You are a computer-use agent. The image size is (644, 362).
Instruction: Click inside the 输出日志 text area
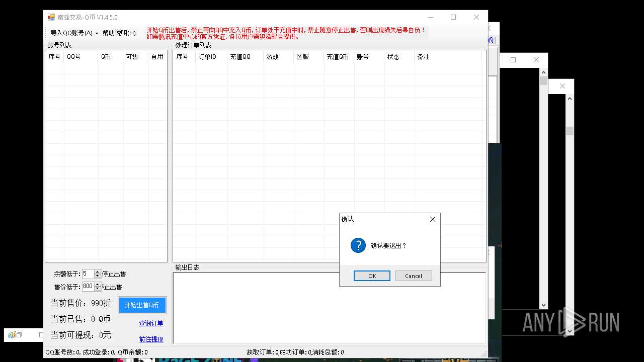(x=330, y=308)
